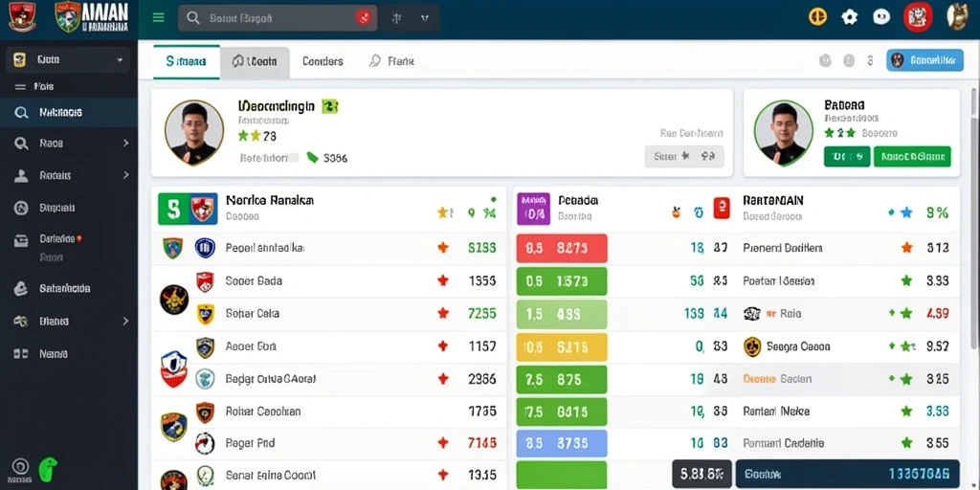
Task: Expand the Raoa sidebar item chevron
Action: pos(125,144)
